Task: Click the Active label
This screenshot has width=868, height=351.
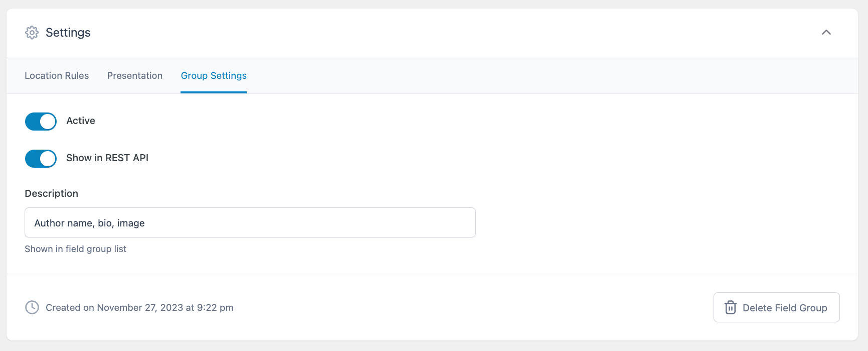Action: 80,121
